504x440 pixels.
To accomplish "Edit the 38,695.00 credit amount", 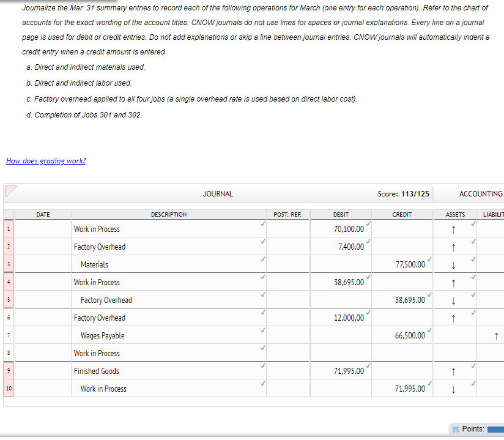I will tap(402, 300).
